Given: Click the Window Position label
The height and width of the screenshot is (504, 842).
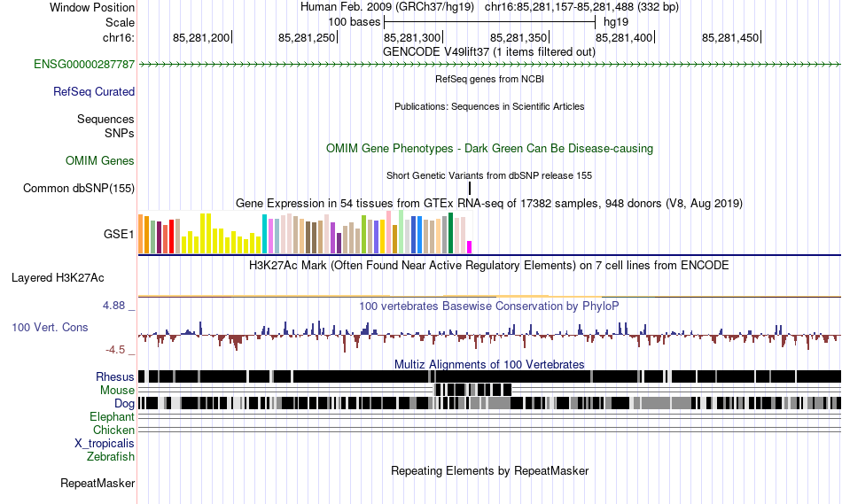Looking at the screenshot, I should [92, 7].
